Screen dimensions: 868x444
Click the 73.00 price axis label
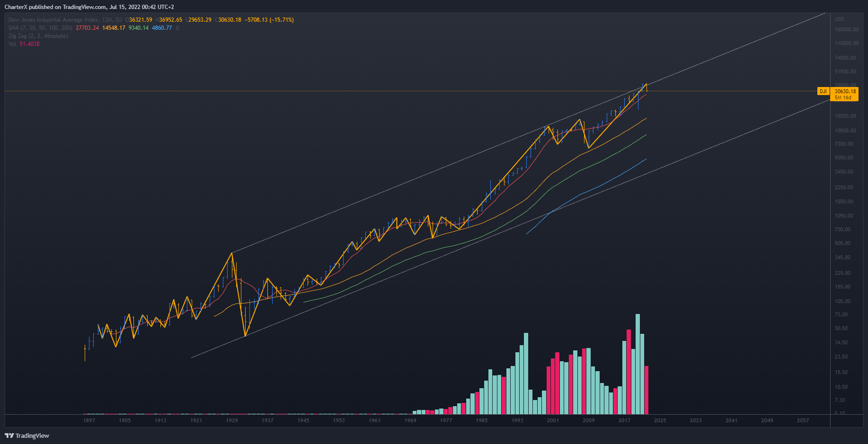[x=841, y=314]
